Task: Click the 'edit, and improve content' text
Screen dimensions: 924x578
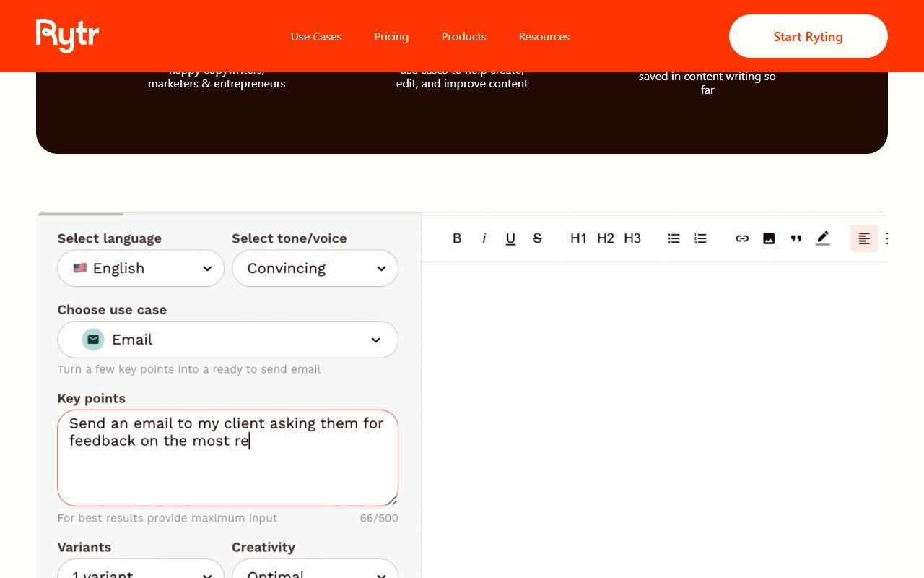Action: click(462, 84)
